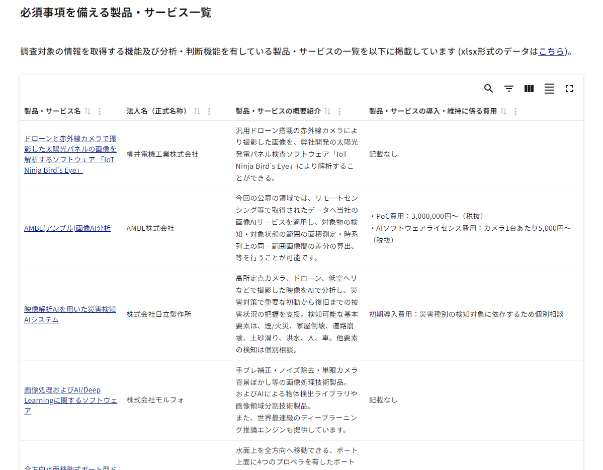Click the 今回の公募の領域では description cell

click(x=297, y=228)
